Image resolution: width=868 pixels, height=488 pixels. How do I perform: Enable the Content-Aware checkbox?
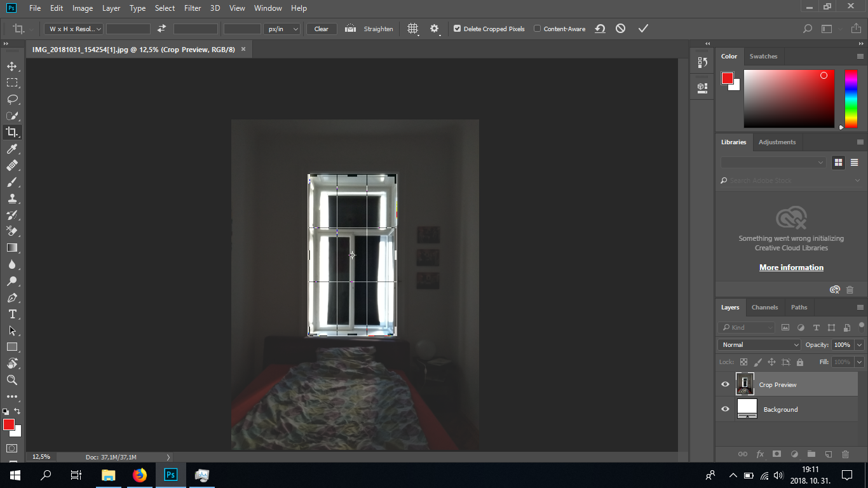pyautogui.click(x=537, y=29)
